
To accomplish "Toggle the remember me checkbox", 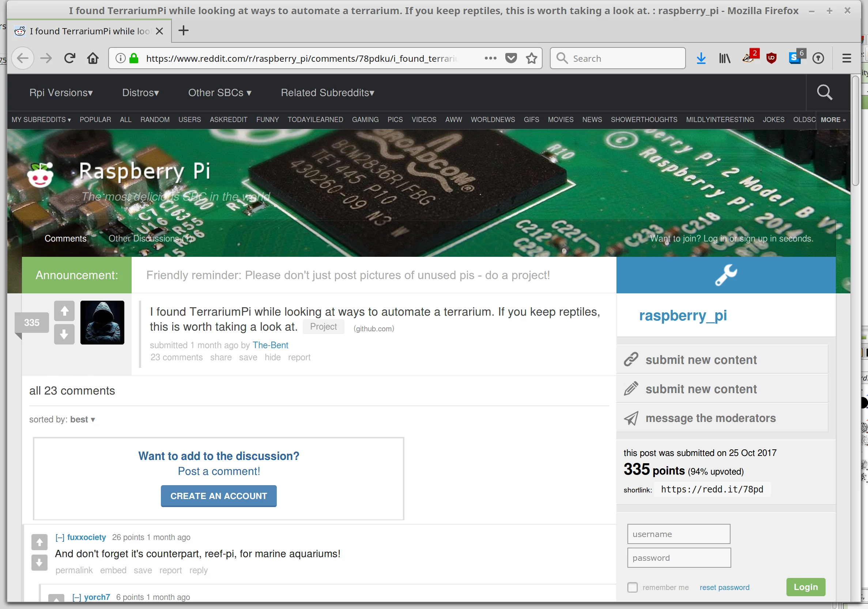I will pyautogui.click(x=632, y=587).
